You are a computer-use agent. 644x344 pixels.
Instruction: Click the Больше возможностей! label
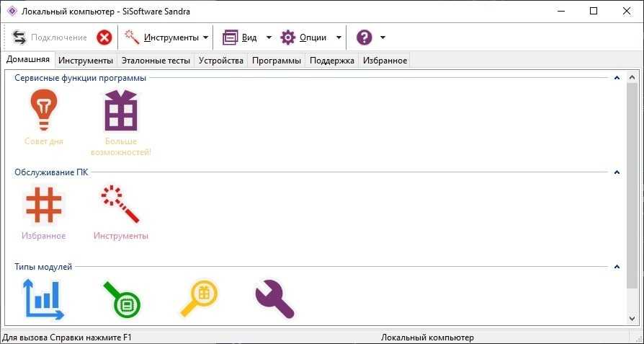[x=121, y=146]
